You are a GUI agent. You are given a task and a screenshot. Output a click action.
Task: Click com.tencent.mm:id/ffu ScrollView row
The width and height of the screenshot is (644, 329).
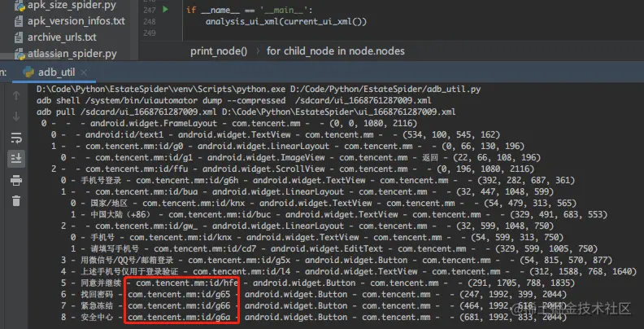pos(293,169)
